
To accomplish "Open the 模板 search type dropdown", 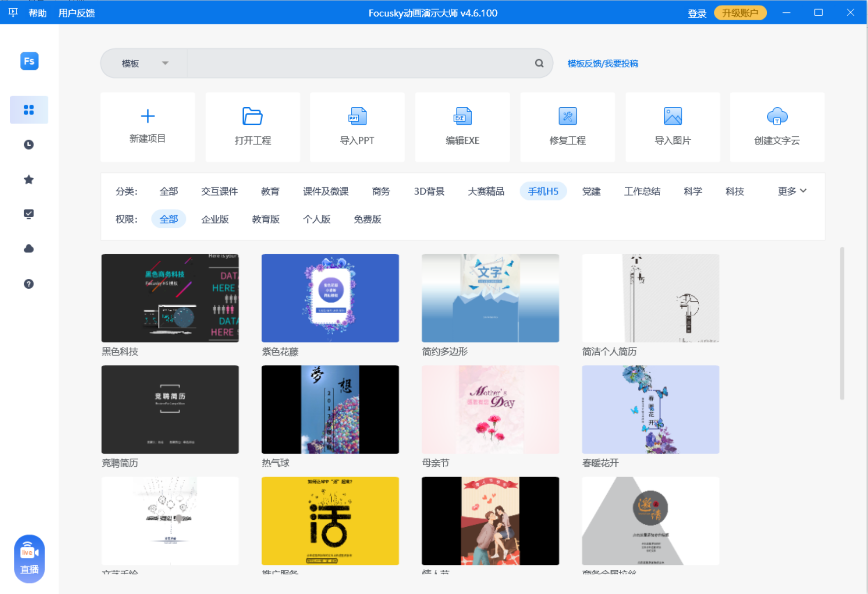I will click(144, 63).
